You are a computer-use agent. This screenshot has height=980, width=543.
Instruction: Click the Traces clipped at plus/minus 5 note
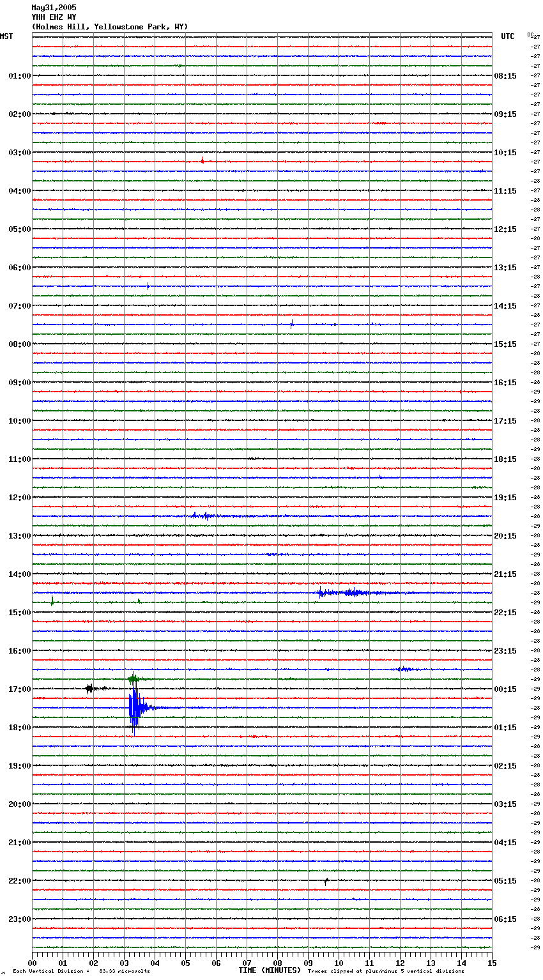pos(386,971)
